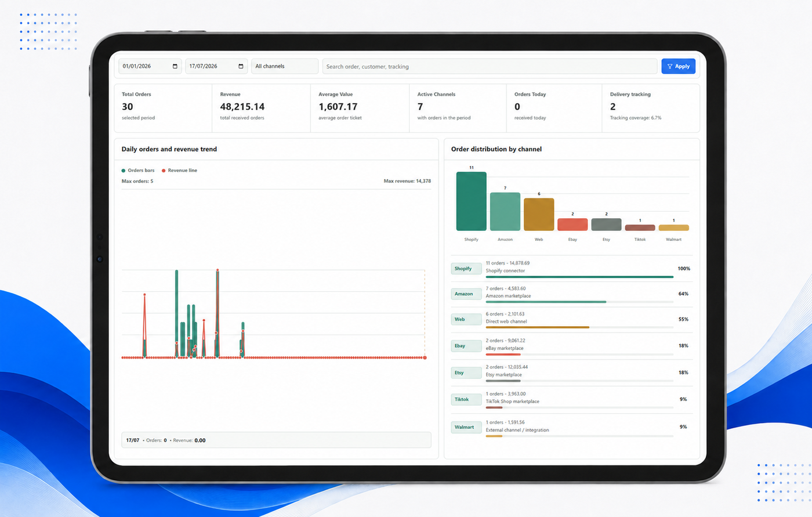The width and height of the screenshot is (812, 517).
Task: Open the All channels dropdown
Action: coord(285,66)
